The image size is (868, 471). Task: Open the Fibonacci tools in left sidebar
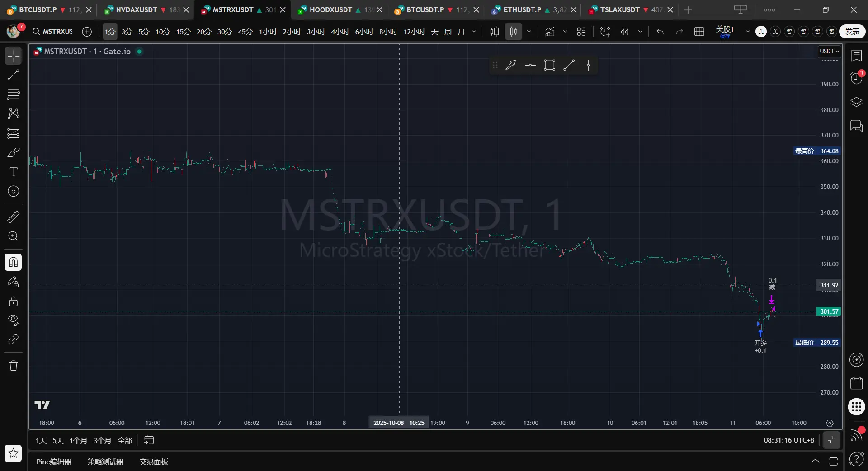[14, 94]
